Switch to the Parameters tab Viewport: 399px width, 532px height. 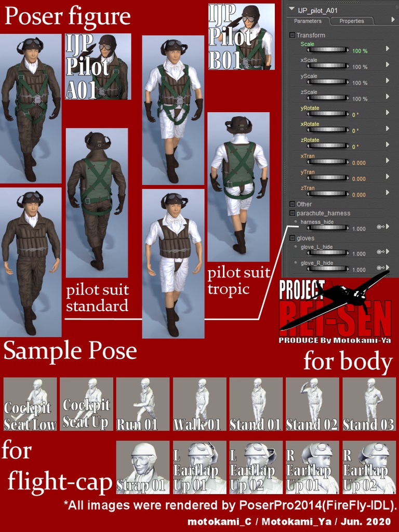[308, 21]
